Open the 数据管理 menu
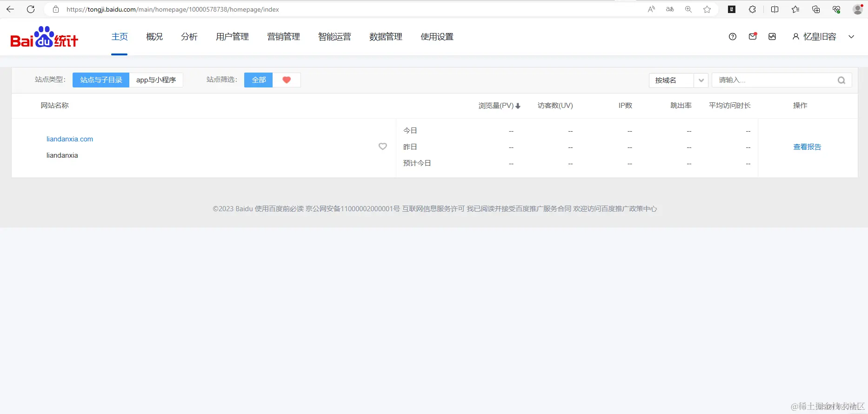This screenshot has height=414, width=868. [386, 37]
